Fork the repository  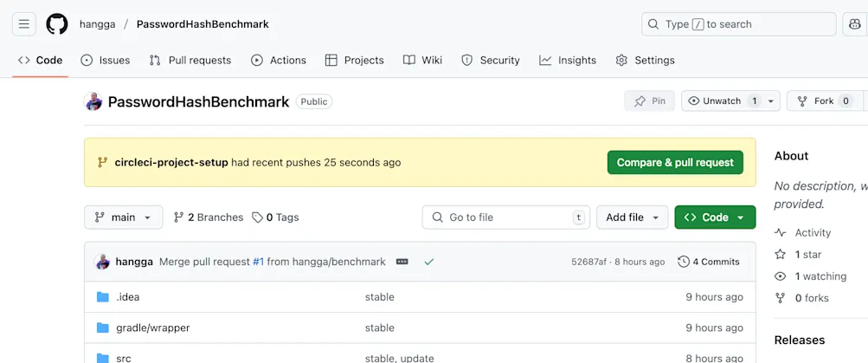pos(825,100)
